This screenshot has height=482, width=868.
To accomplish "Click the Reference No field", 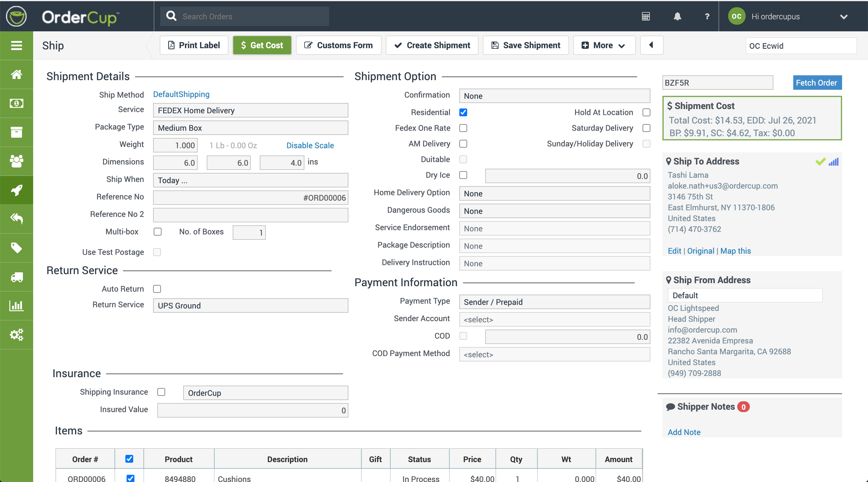I will click(250, 198).
